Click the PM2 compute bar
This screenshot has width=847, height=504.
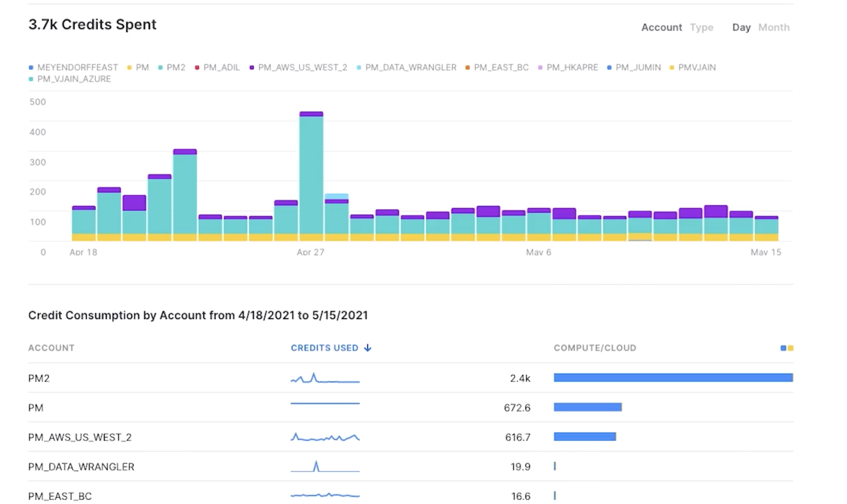[673, 377]
